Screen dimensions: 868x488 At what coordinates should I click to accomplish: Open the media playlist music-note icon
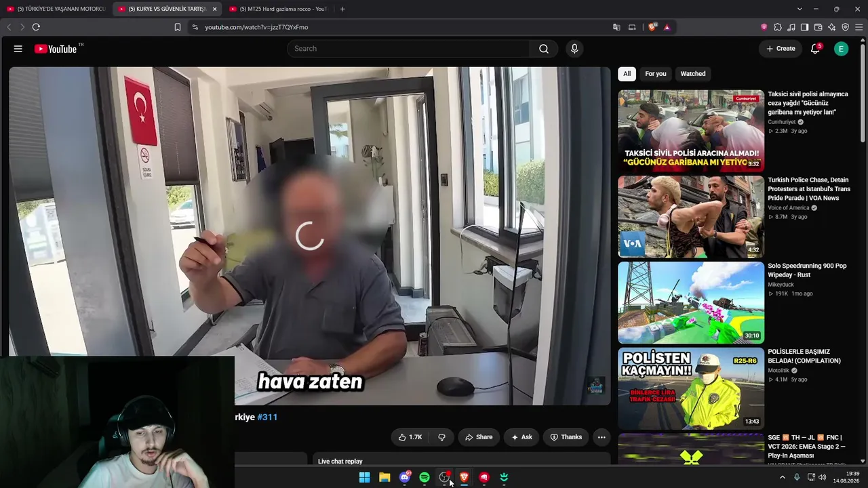[x=791, y=27]
